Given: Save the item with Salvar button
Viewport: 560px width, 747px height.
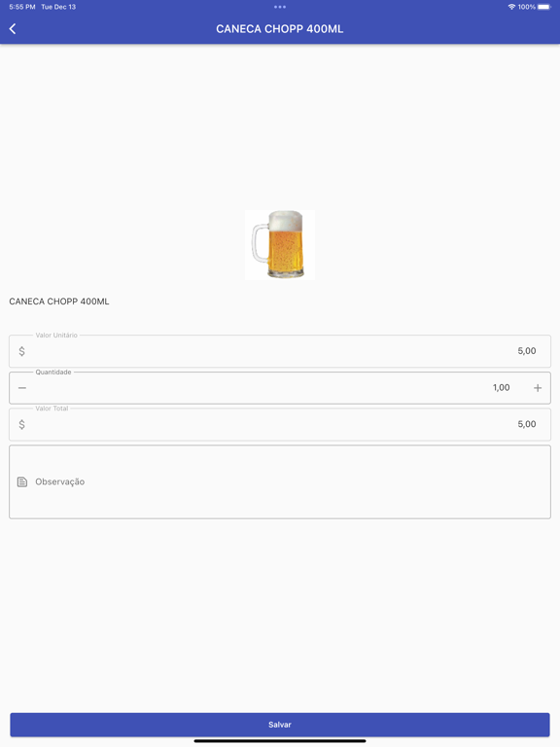Looking at the screenshot, I should coord(280,724).
